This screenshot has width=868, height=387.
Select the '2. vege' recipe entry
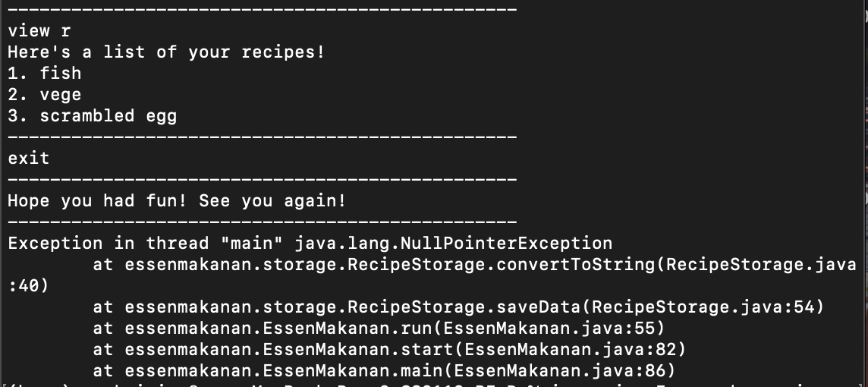(x=44, y=95)
